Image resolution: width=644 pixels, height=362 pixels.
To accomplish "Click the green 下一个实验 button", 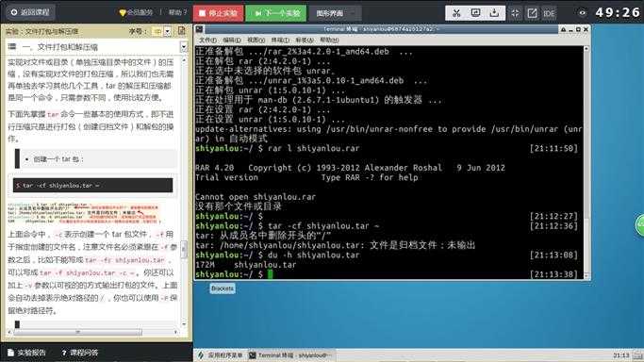I will 276,13.
